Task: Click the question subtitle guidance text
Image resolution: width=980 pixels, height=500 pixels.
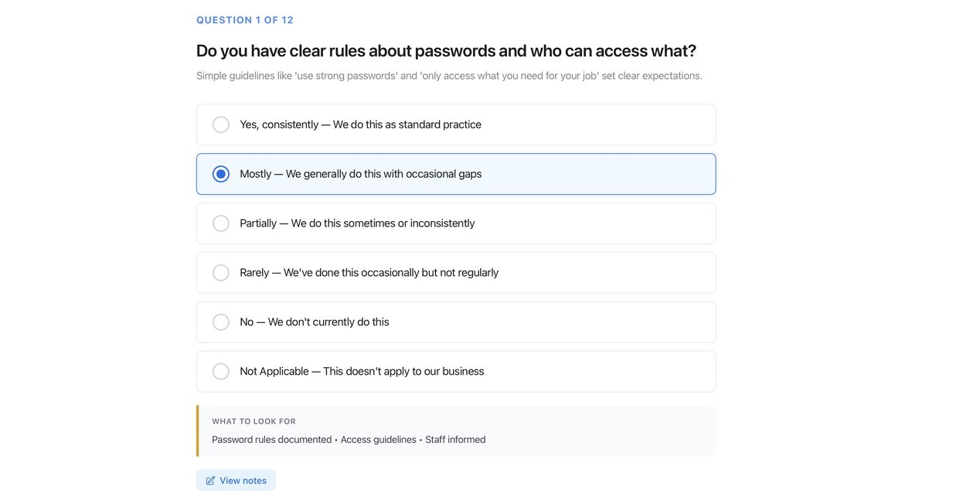Action: pyautogui.click(x=448, y=74)
